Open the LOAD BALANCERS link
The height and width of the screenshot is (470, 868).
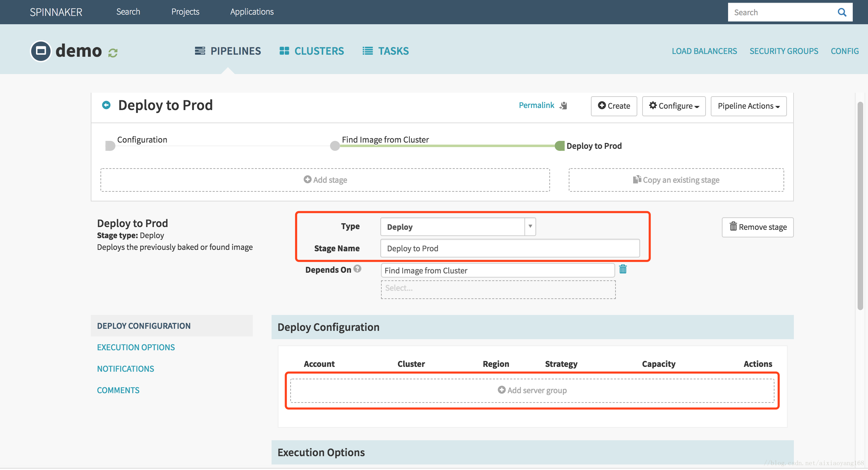coord(704,51)
